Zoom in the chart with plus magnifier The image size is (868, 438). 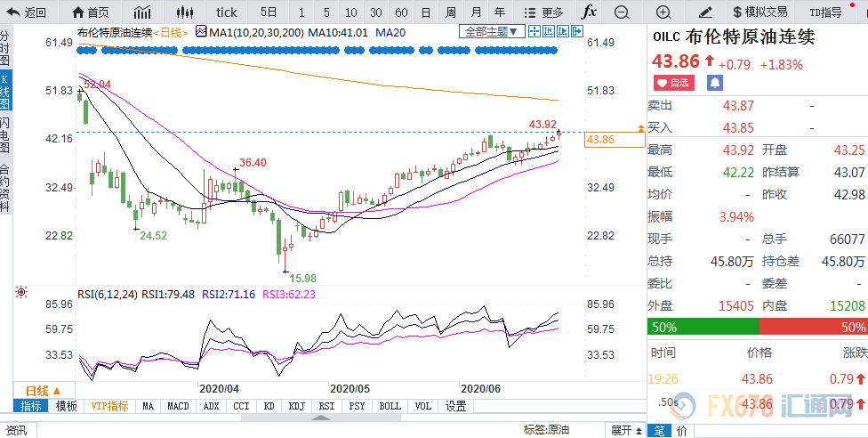tap(663, 12)
